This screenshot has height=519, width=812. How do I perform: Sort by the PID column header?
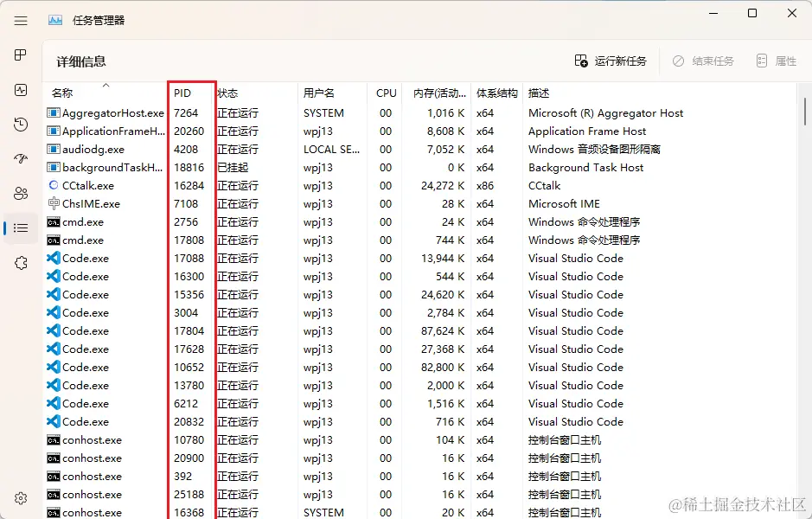[x=182, y=93]
